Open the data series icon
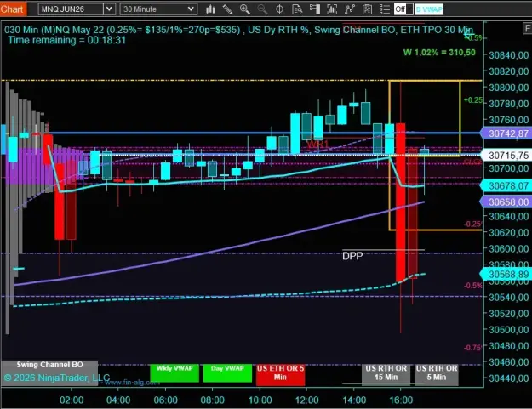The height and width of the screenshot is (409, 532). tap(332, 9)
